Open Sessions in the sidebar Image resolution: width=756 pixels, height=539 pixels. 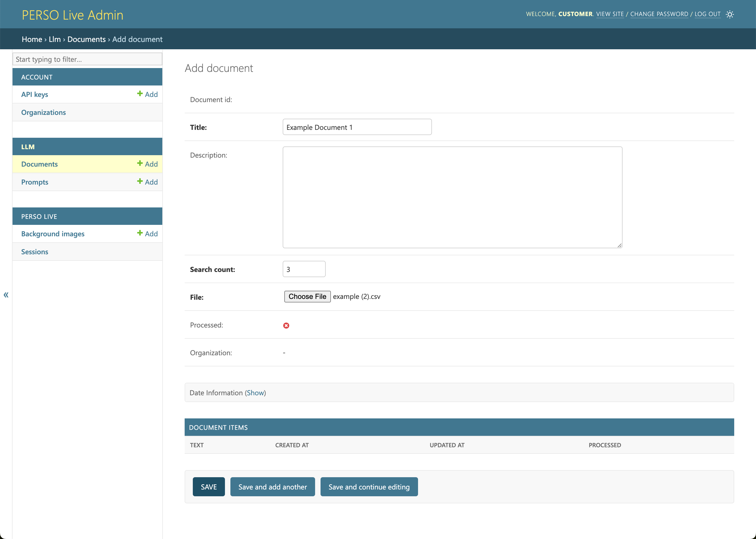tap(35, 252)
